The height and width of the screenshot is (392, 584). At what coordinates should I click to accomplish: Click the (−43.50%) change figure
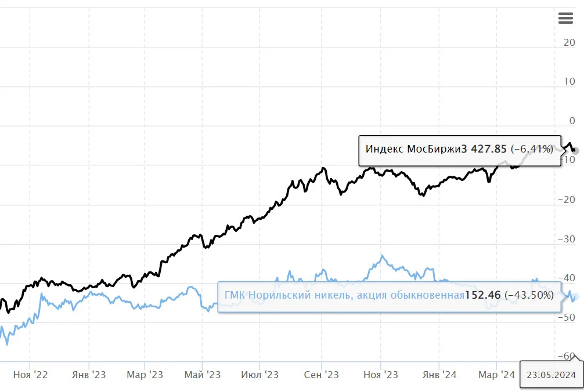click(529, 295)
